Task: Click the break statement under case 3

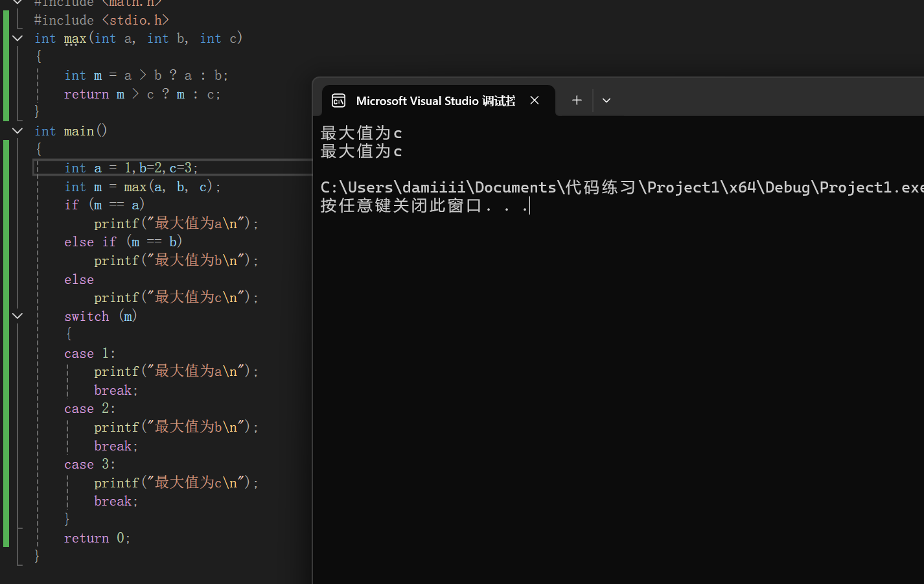Action: click(116, 501)
